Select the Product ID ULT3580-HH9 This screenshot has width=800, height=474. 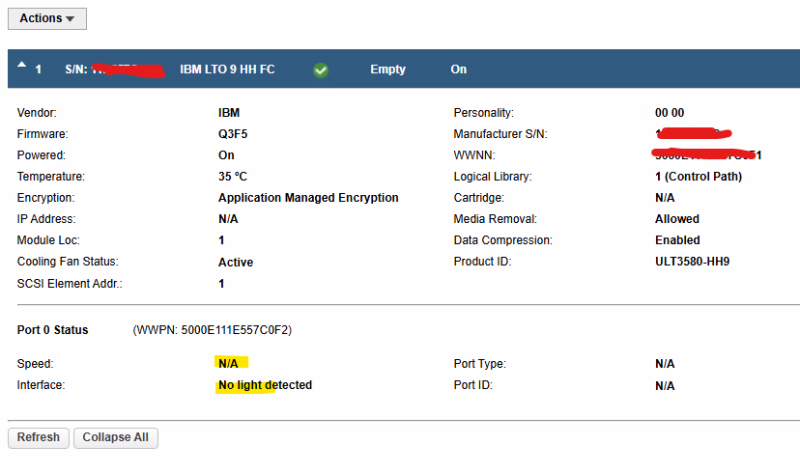(x=692, y=262)
